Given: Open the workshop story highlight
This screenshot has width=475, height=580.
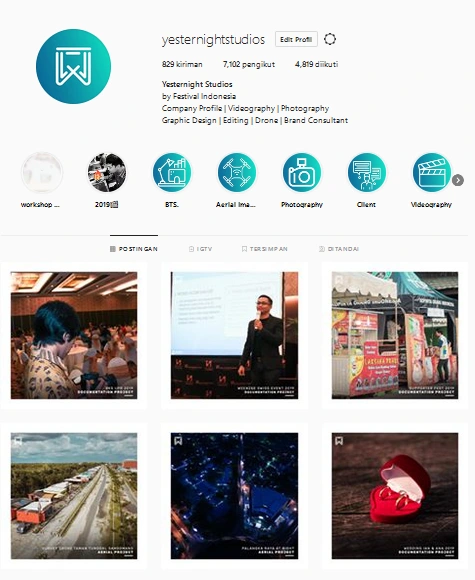Looking at the screenshot, I should [42, 173].
